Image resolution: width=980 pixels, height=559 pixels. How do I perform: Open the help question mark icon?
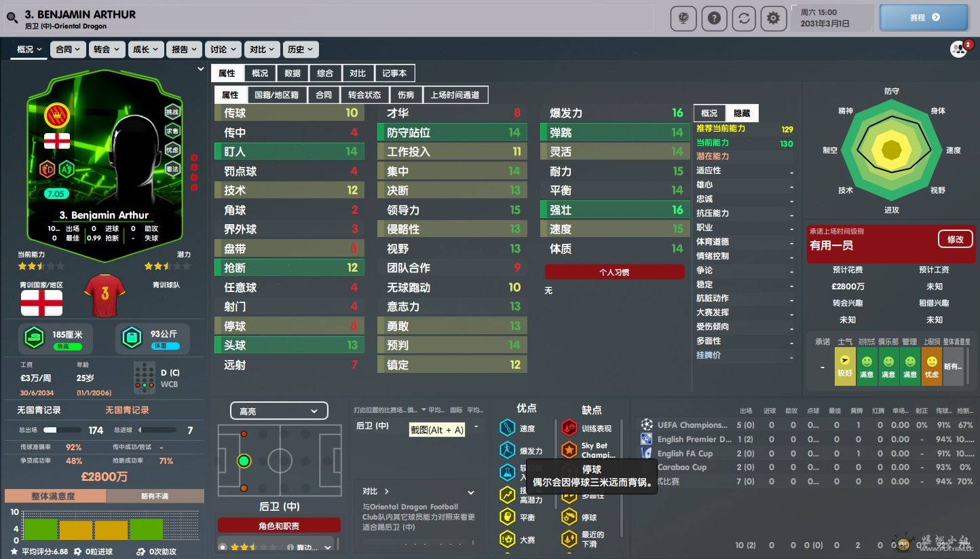point(713,18)
